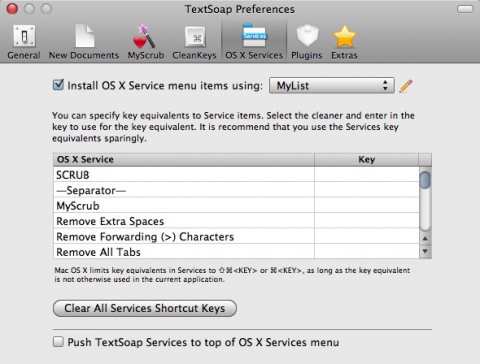Click Clear All Services Shortcut Keys button
This screenshot has height=364, width=480.
[145, 308]
